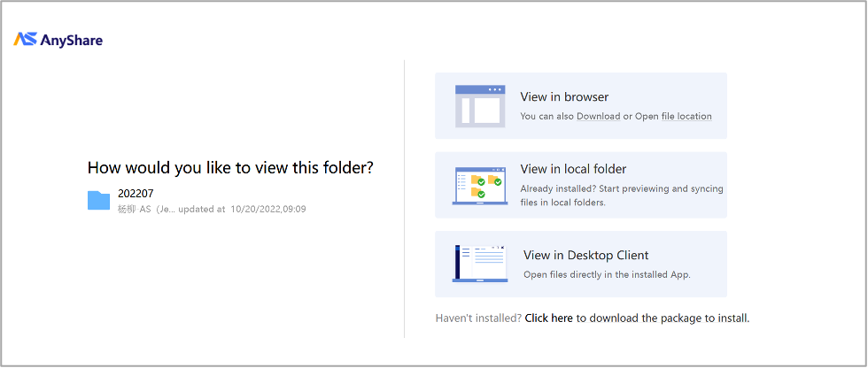The height and width of the screenshot is (368, 868).
Task: Click the 'Click here' download link
Action: coord(548,318)
